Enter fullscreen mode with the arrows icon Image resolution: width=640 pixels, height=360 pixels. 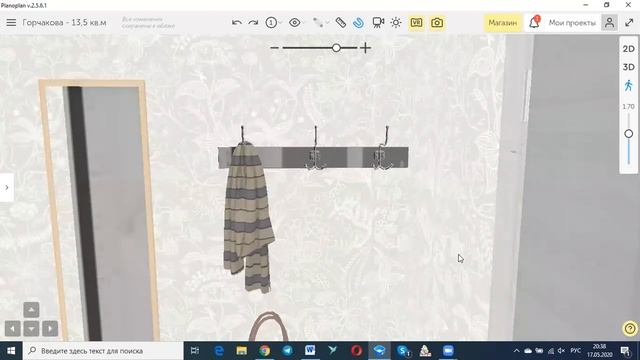pyautogui.click(x=629, y=23)
